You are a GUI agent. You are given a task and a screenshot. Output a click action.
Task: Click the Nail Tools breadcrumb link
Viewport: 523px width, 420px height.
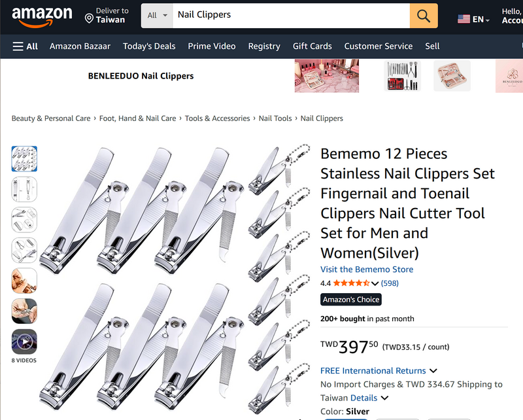click(275, 118)
